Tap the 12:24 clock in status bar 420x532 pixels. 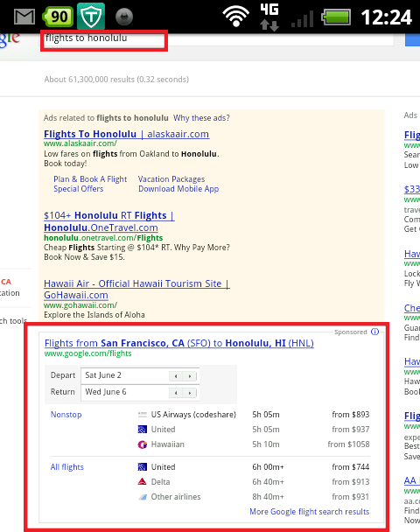[387, 17]
